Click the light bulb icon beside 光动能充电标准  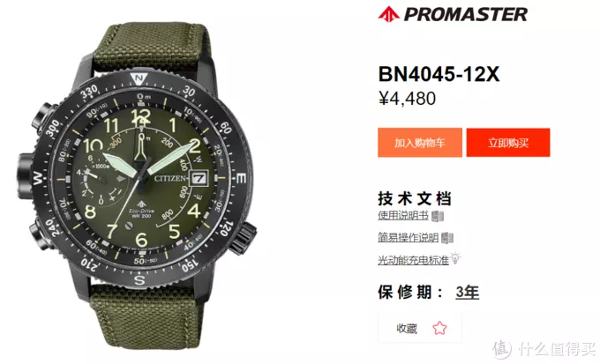[x=455, y=258]
